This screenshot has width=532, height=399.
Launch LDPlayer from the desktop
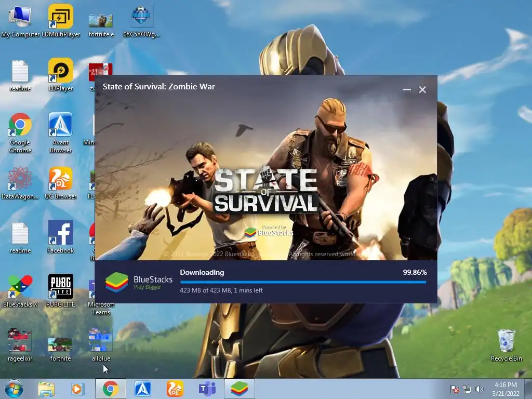coord(61,75)
